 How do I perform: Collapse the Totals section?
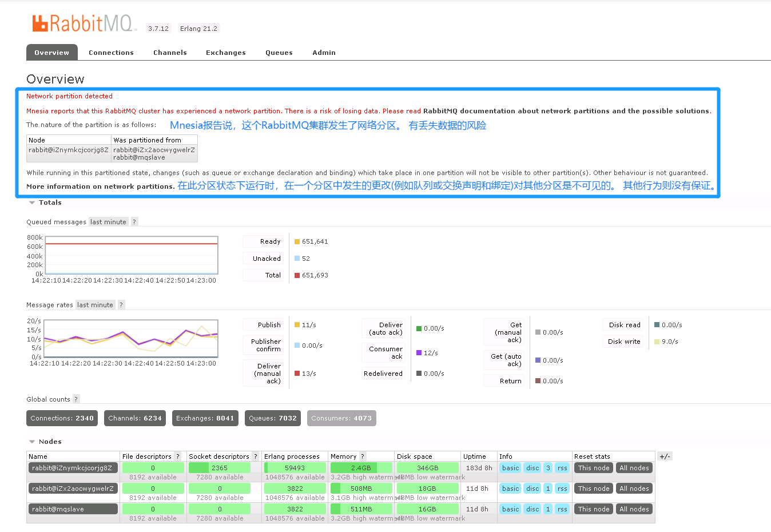pyautogui.click(x=45, y=203)
